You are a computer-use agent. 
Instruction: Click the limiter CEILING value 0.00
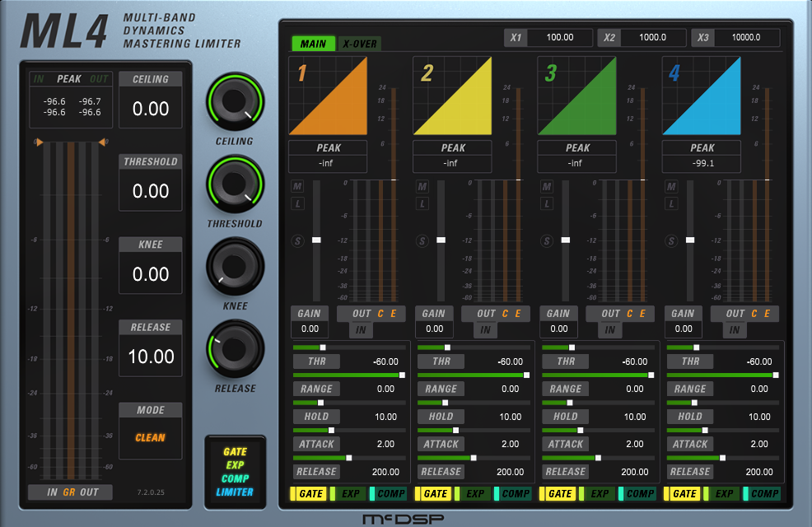pyautogui.click(x=151, y=108)
